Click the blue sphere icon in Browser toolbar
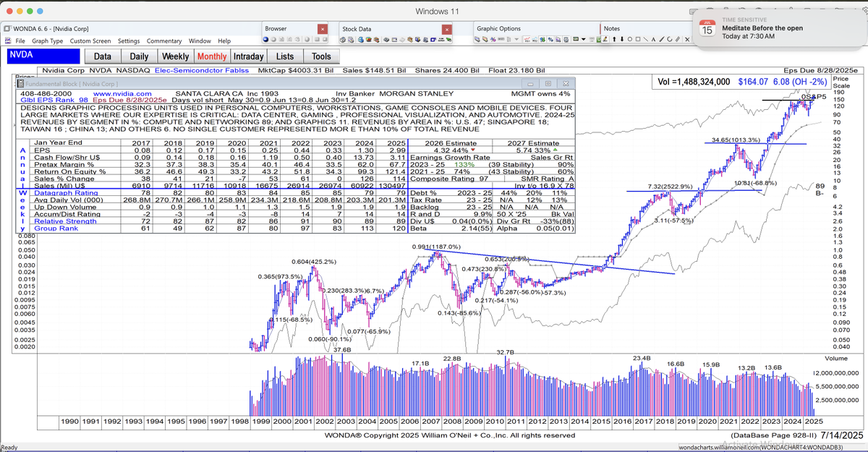The width and height of the screenshot is (868, 452). [265, 39]
